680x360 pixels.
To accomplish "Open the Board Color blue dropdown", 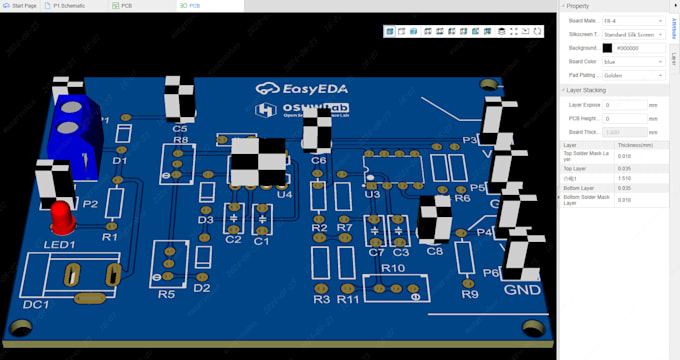I will click(634, 62).
